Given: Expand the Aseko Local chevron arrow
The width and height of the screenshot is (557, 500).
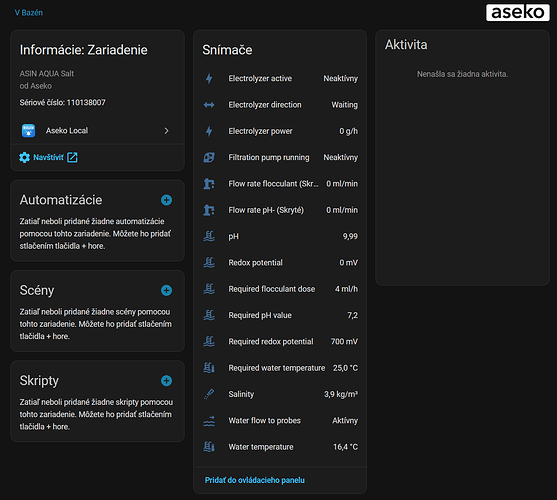Looking at the screenshot, I should [166, 131].
